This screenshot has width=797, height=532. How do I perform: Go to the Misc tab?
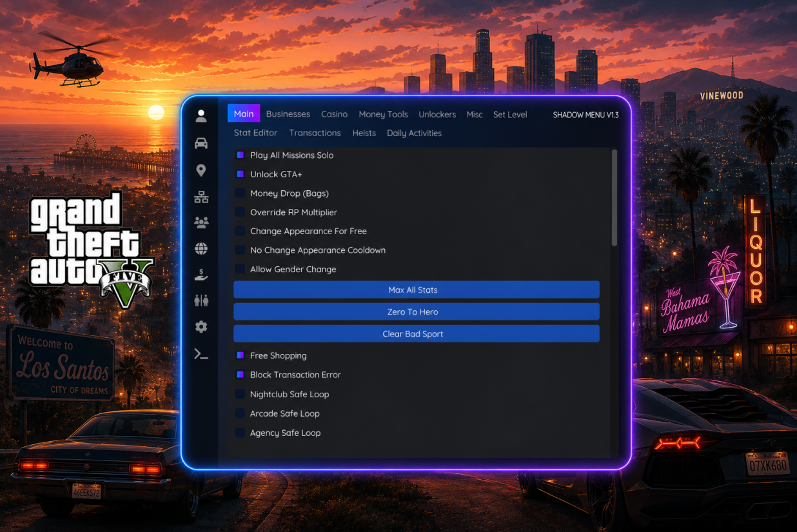tap(475, 114)
